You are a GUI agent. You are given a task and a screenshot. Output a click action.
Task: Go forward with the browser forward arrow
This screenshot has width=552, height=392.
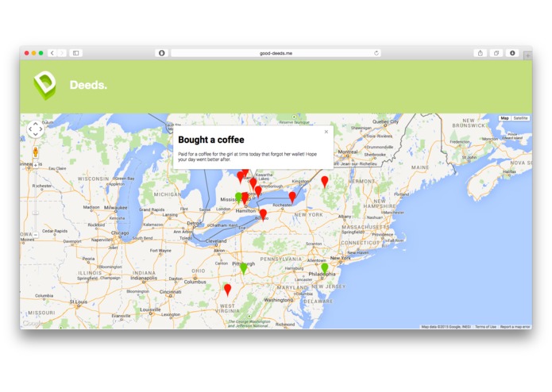pos(62,53)
